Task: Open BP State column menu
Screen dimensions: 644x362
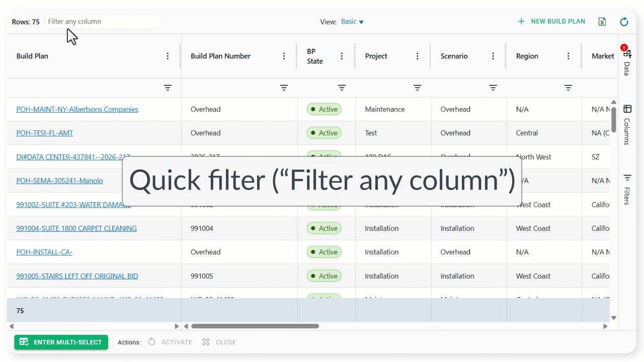Action: tap(342, 56)
